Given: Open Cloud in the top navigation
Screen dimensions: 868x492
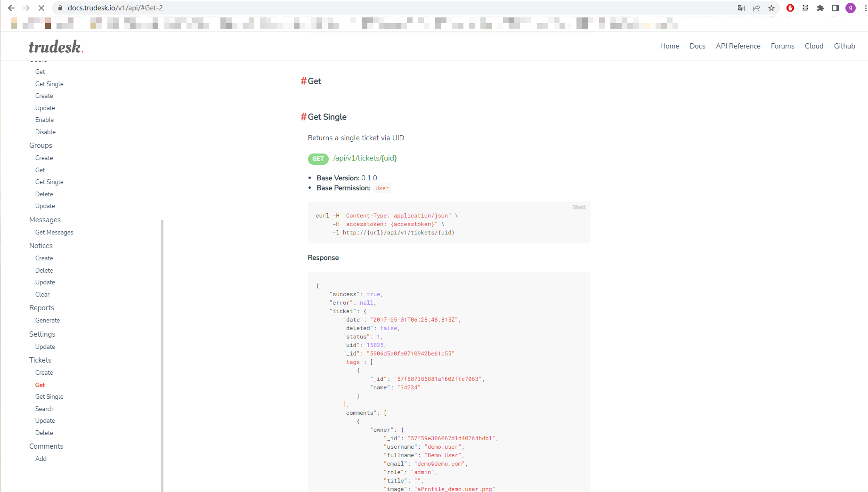Looking at the screenshot, I should pyautogui.click(x=814, y=46).
